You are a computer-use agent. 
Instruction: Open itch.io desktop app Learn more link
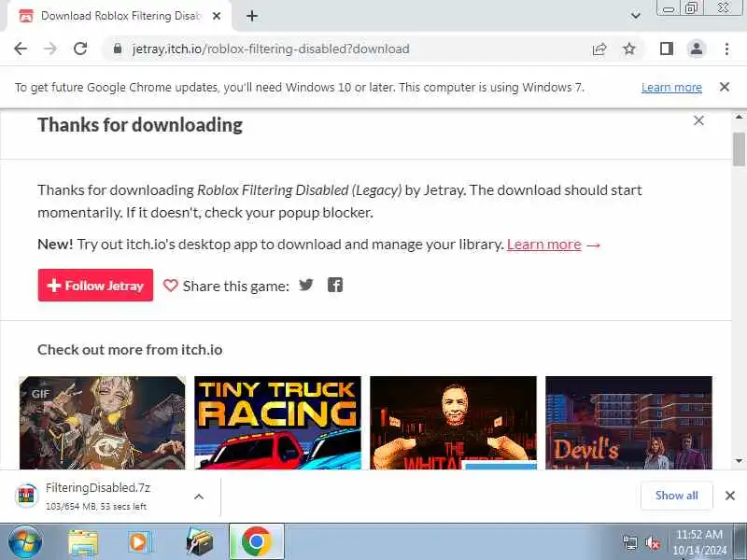(544, 245)
